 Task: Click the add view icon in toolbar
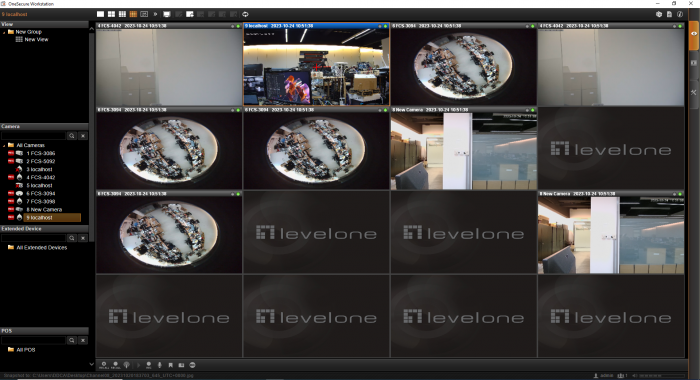(x=190, y=14)
